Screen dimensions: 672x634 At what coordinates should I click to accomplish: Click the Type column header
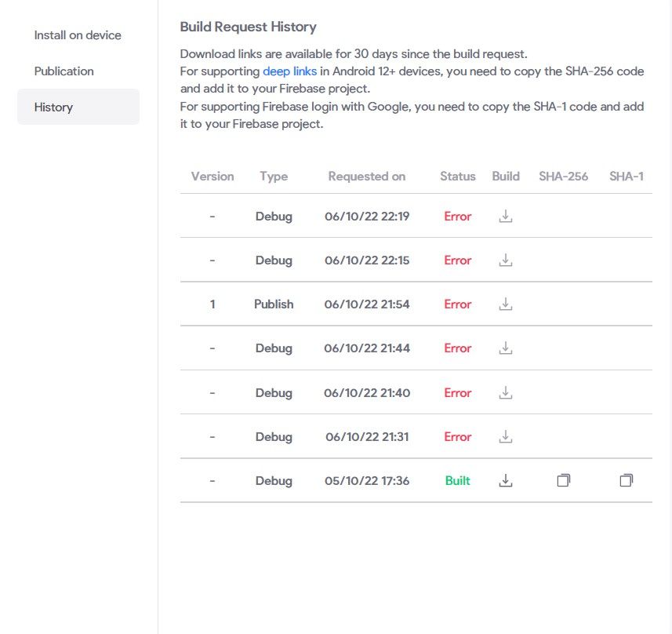point(274,177)
